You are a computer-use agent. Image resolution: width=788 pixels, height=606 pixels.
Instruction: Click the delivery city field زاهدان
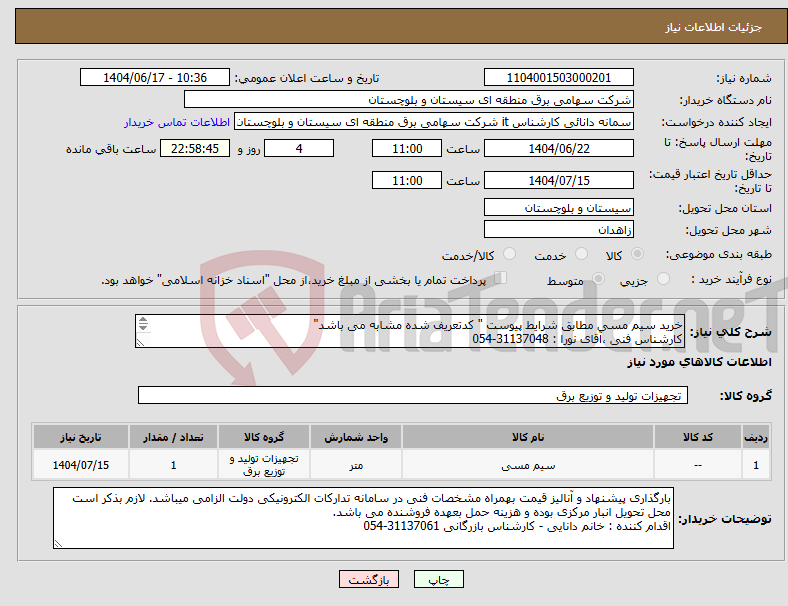pos(558,230)
